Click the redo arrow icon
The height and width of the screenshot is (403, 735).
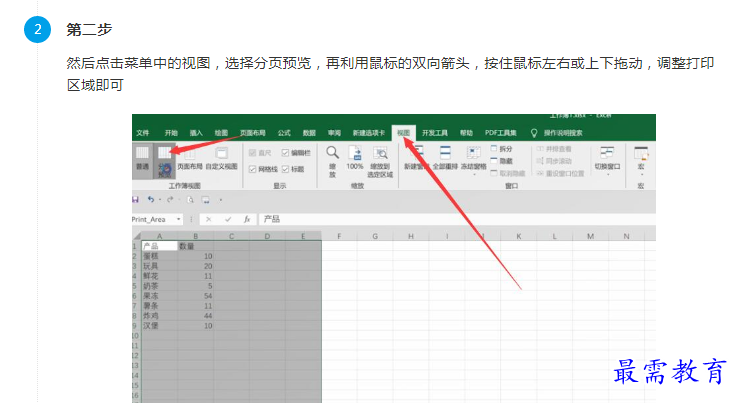click(x=170, y=200)
